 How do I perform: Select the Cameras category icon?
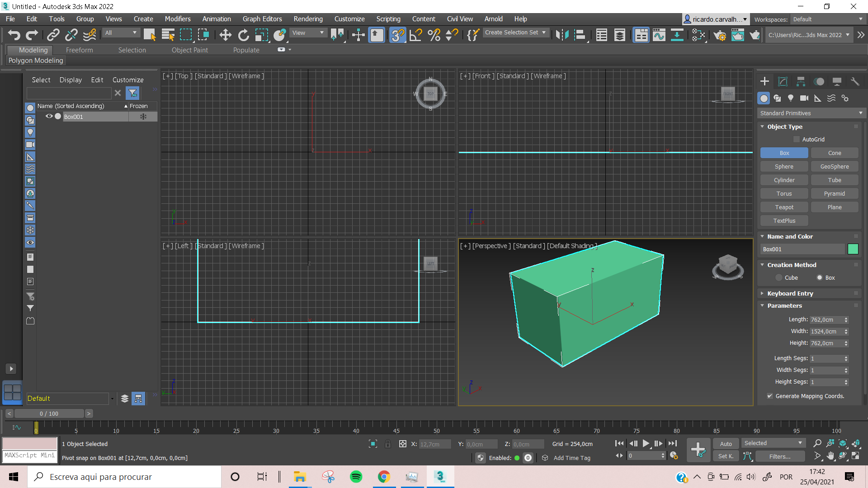[x=804, y=98]
